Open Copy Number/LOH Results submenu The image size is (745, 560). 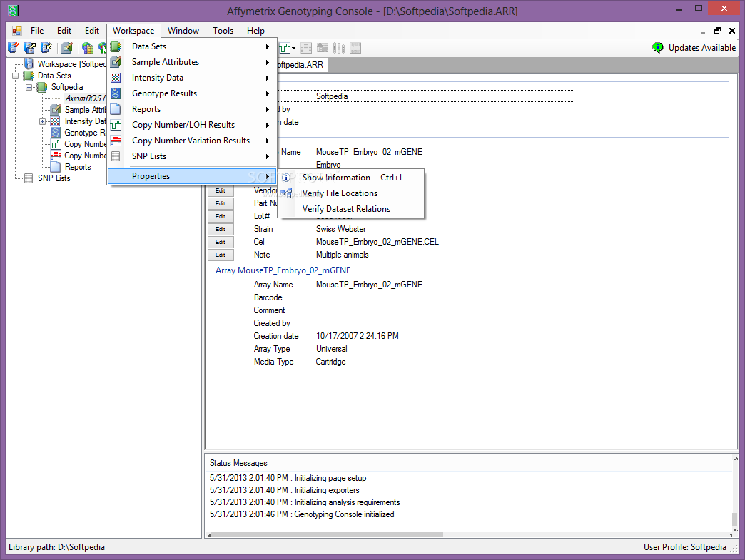coord(192,124)
